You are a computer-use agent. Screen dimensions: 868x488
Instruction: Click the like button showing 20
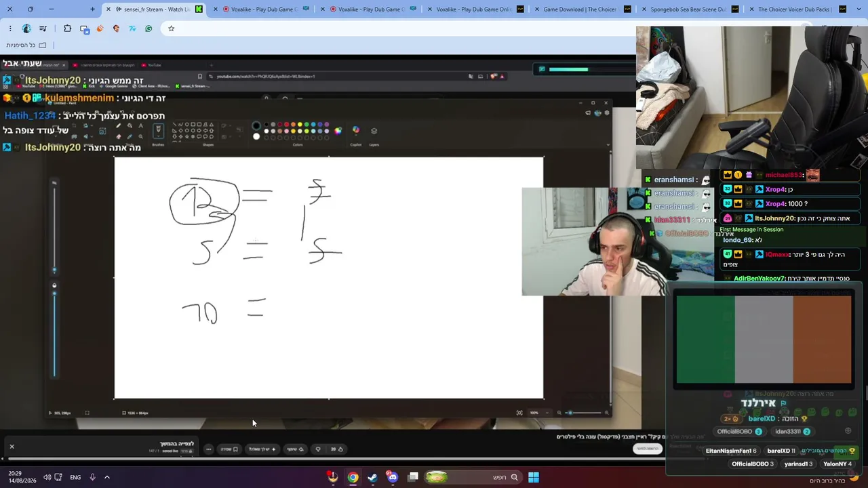coord(337,449)
